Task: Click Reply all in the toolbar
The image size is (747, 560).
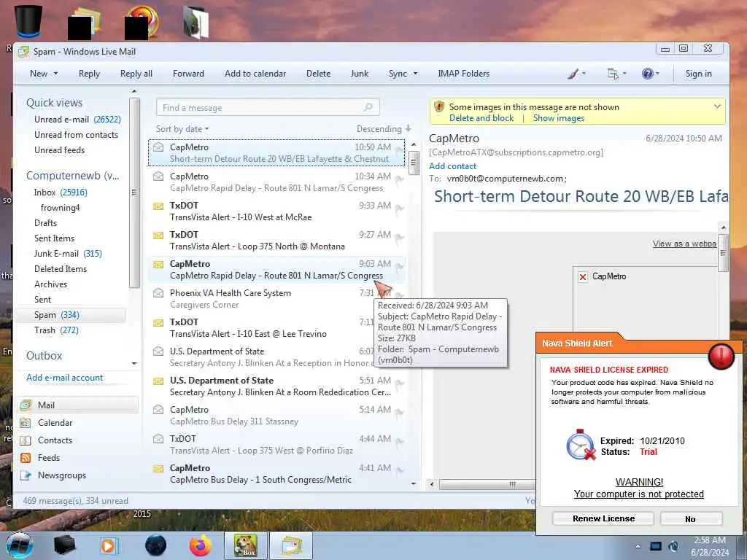Action: [x=136, y=74]
